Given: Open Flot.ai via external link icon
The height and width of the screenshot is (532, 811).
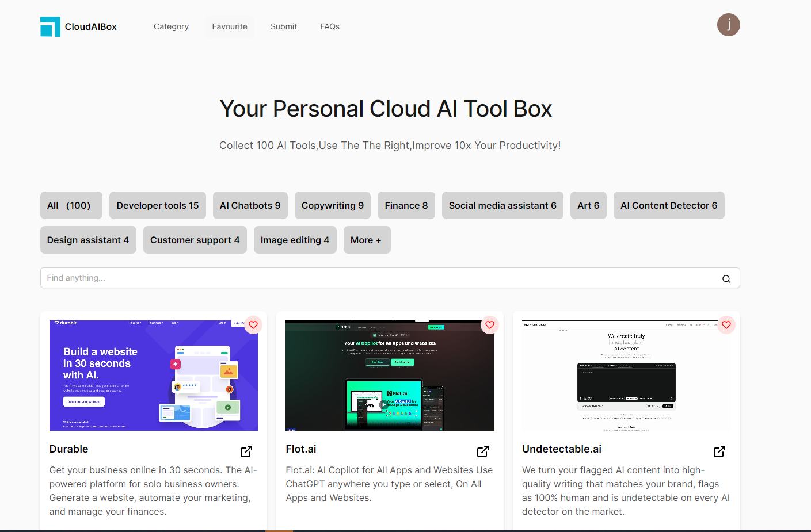Looking at the screenshot, I should click(483, 451).
